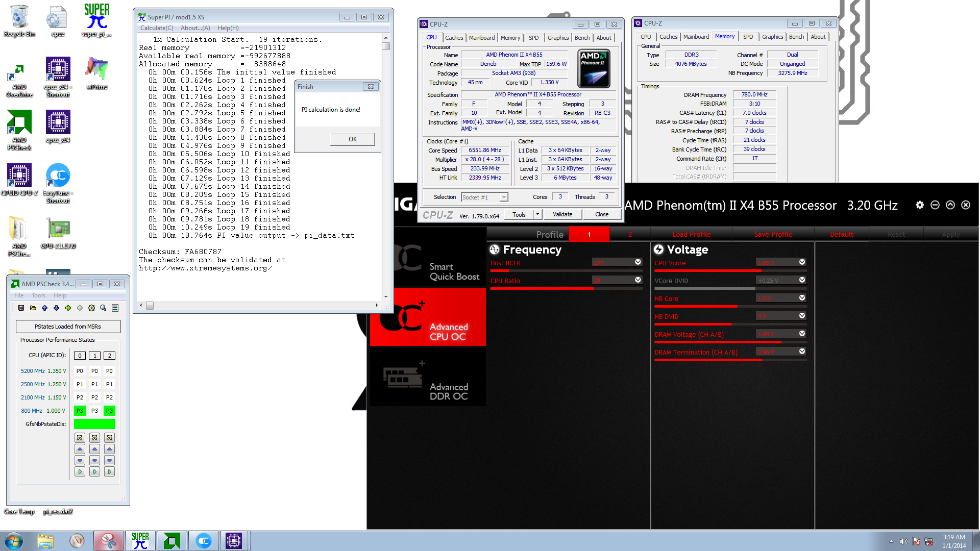Adjust the CPU Ratio slider
This screenshot has height=551, width=980.
[566, 289]
